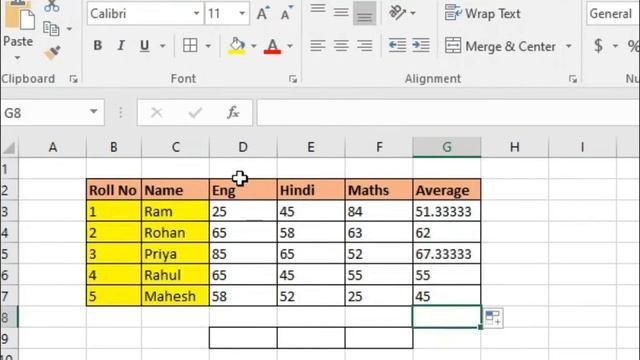The height and width of the screenshot is (360, 640).
Task: Click the Middle Align icon
Action: (x=341, y=12)
